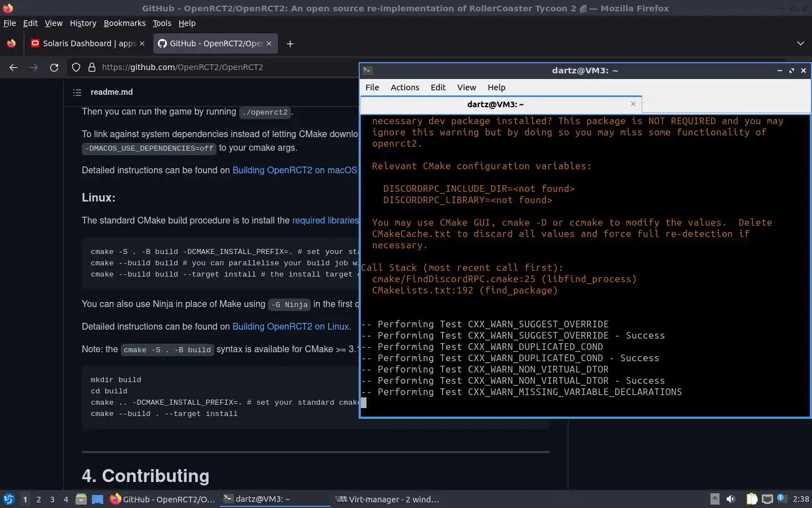Click the taskbar clock 2:38
This screenshot has height=508, width=812.
pos(801,499)
